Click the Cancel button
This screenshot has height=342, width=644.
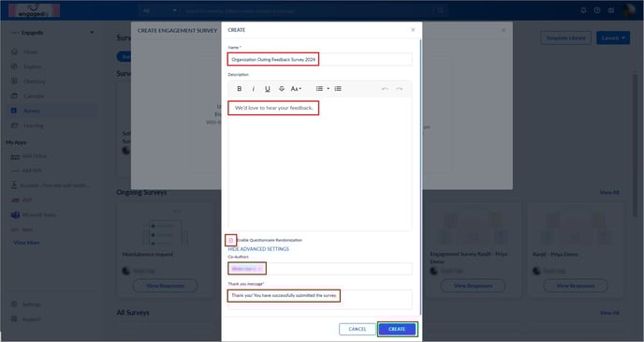(358, 329)
